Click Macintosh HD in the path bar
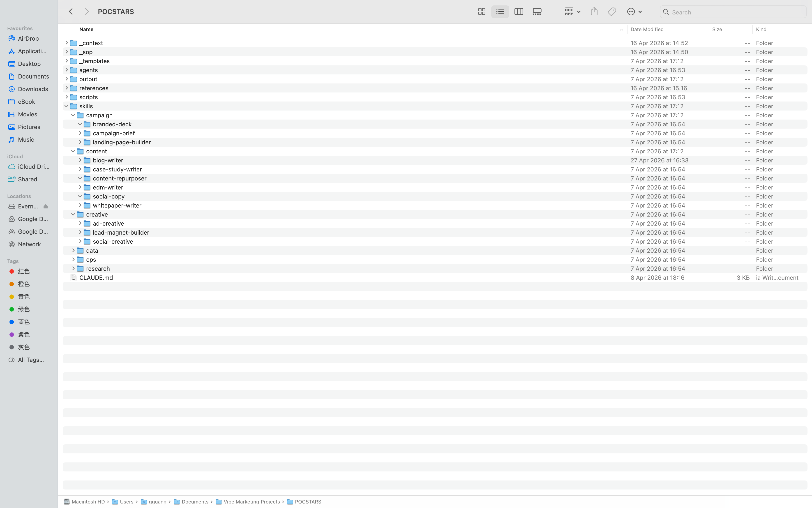The image size is (812, 508). tap(84, 502)
